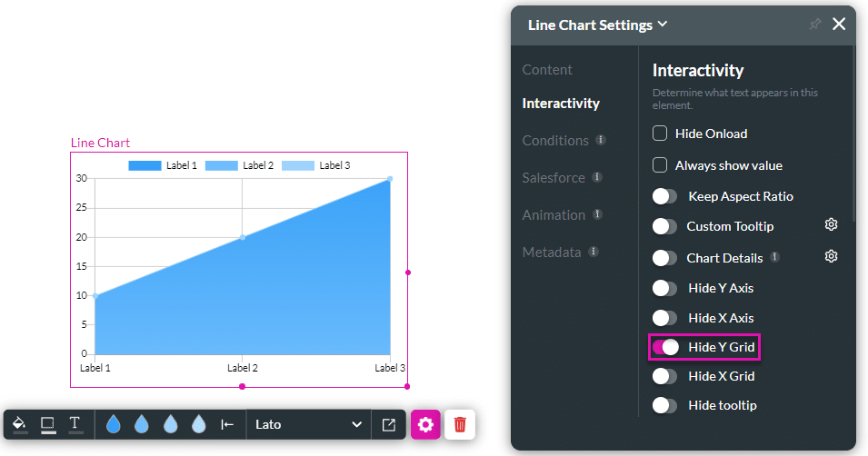Viewport: 868px width, 456px height.
Task: Open Chart Details gear settings
Action: (831, 257)
